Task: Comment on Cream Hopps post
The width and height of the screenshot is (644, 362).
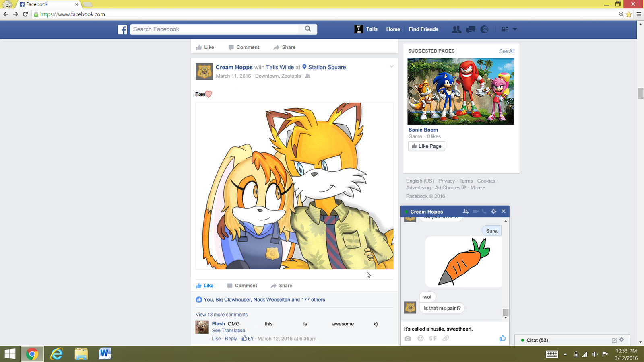Action: pos(242,286)
